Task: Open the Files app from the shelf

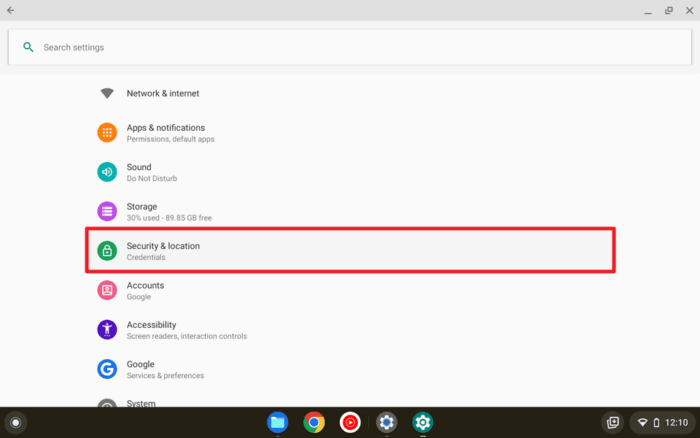Action: tap(278, 422)
